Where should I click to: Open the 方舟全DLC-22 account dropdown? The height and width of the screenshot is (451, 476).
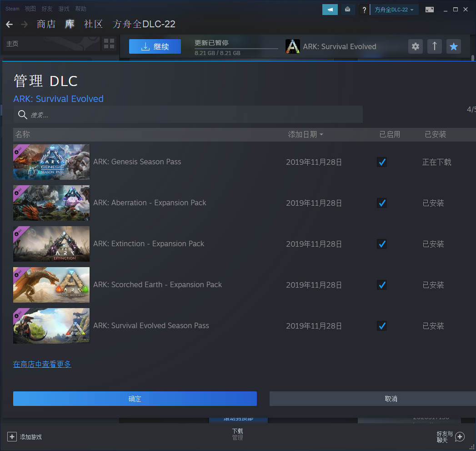pyautogui.click(x=394, y=10)
